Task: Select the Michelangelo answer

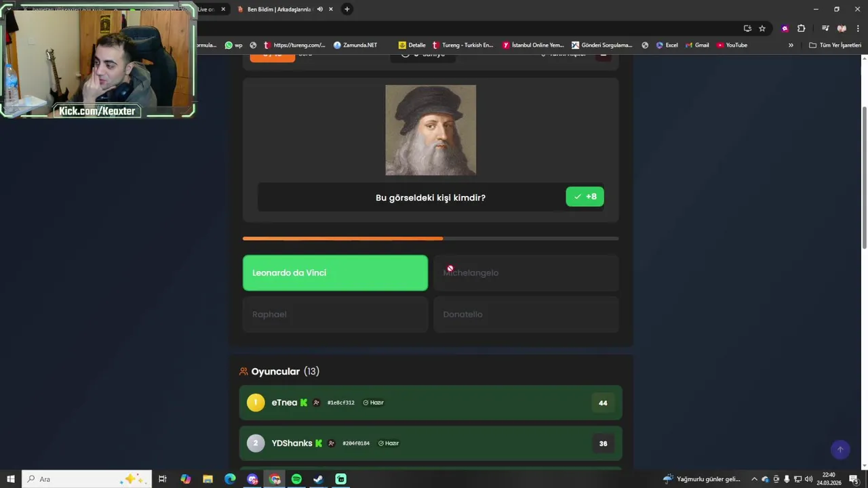Action: coord(526,272)
